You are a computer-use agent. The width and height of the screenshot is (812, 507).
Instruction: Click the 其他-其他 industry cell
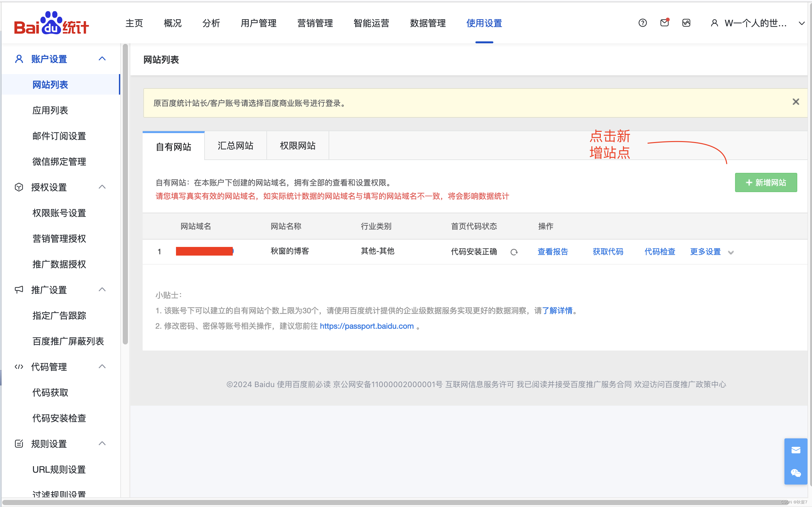(x=377, y=251)
